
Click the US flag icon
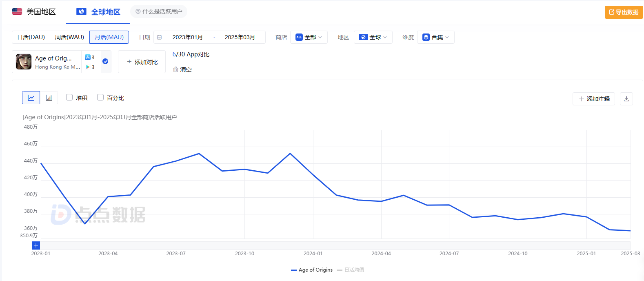(17, 11)
